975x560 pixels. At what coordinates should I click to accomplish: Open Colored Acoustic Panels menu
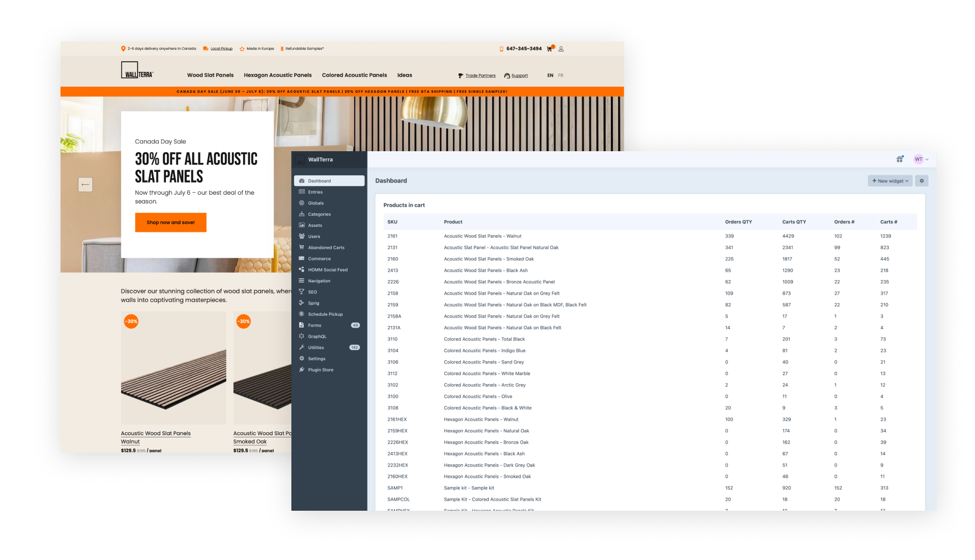pos(354,75)
